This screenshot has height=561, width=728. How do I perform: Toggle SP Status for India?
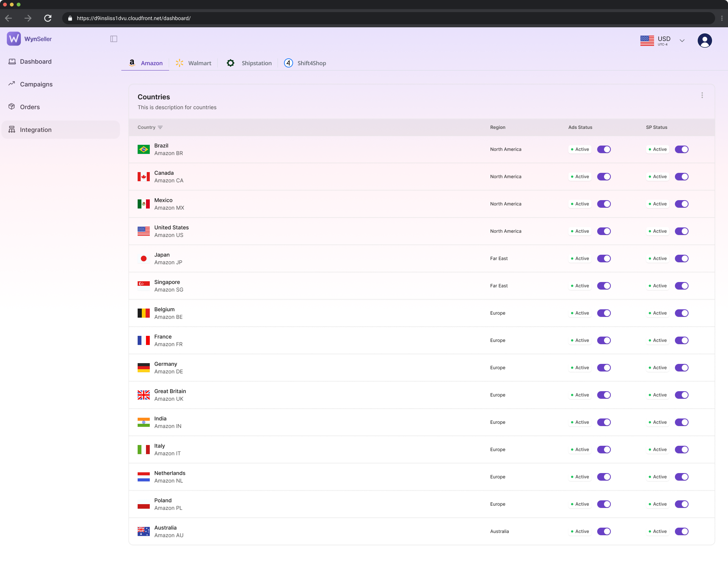681,422
